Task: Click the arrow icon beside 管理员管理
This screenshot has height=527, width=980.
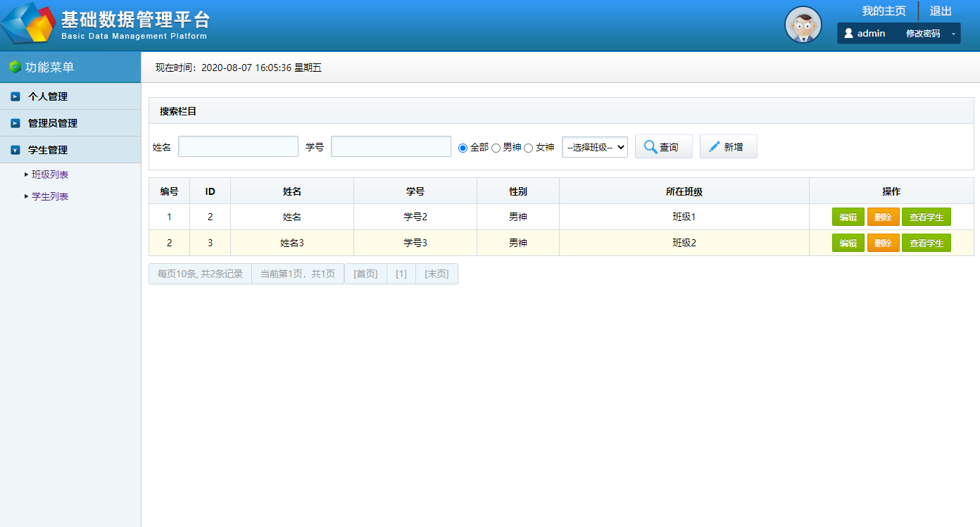Action: click(x=15, y=123)
